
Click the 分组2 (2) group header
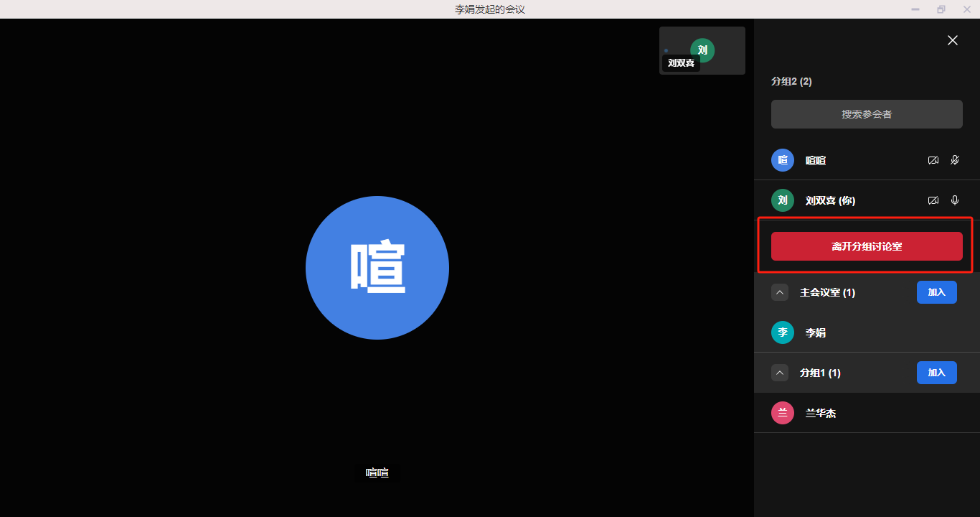(x=791, y=82)
